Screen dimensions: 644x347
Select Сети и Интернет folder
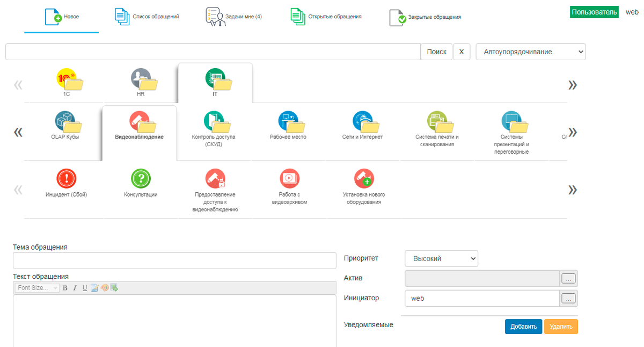coord(363,126)
